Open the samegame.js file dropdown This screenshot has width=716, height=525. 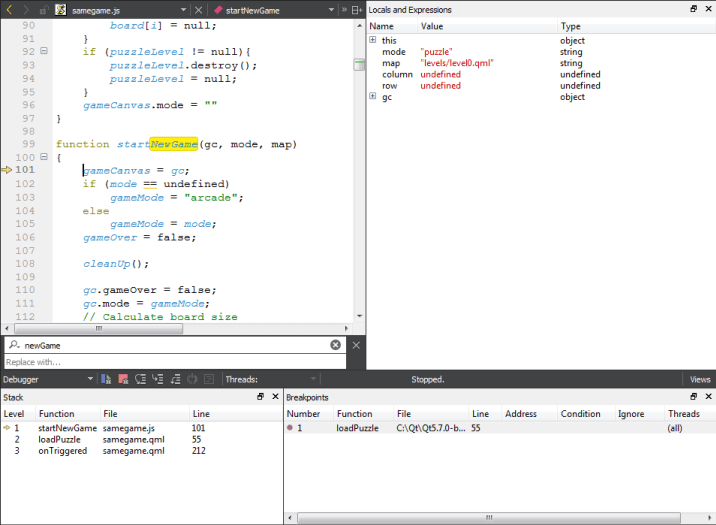tap(183, 10)
